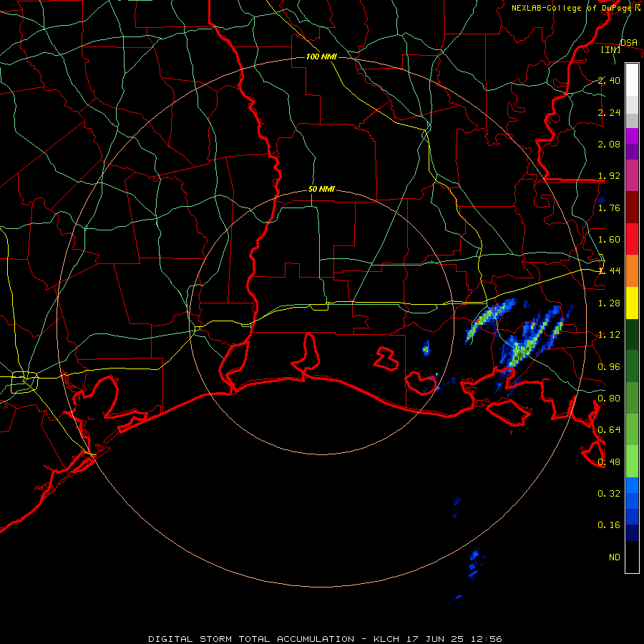Viewport: 644px width, 644px height.
Task: Click the "ND" legend label
Action: (x=615, y=557)
